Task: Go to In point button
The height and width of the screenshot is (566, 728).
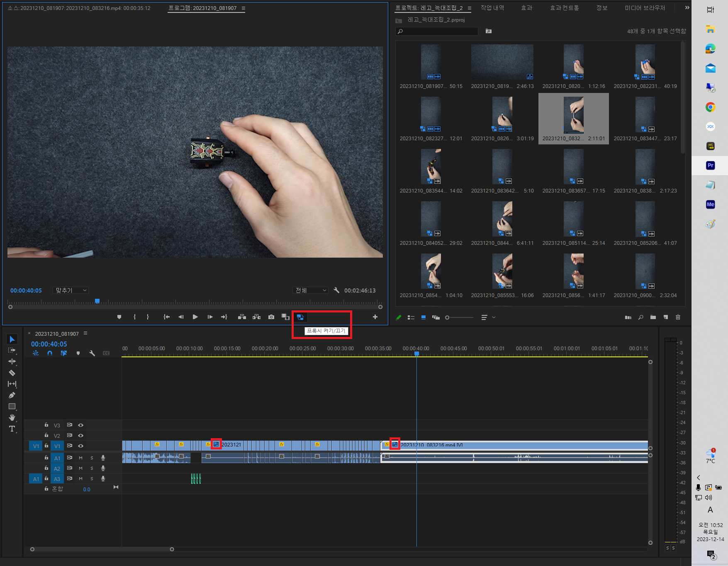Action: point(167,317)
